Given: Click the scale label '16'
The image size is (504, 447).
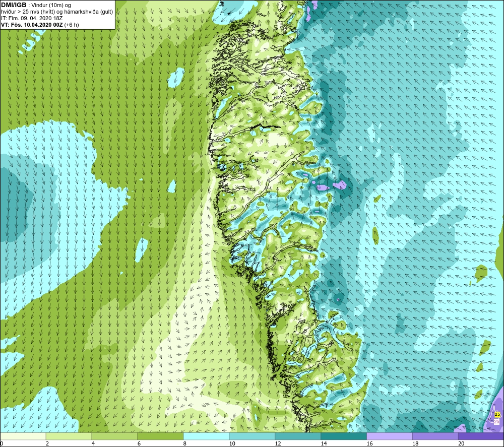Looking at the screenshot, I should [x=369, y=443].
